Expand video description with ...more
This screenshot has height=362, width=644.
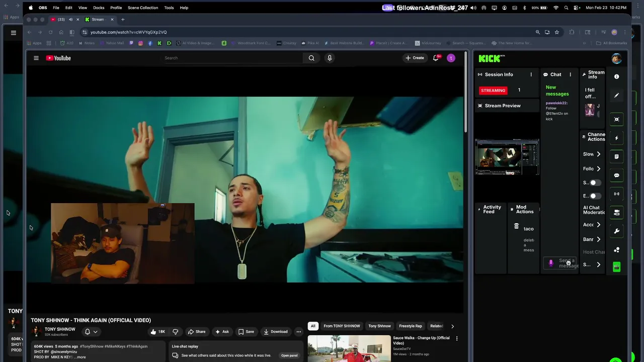[x=79, y=357]
